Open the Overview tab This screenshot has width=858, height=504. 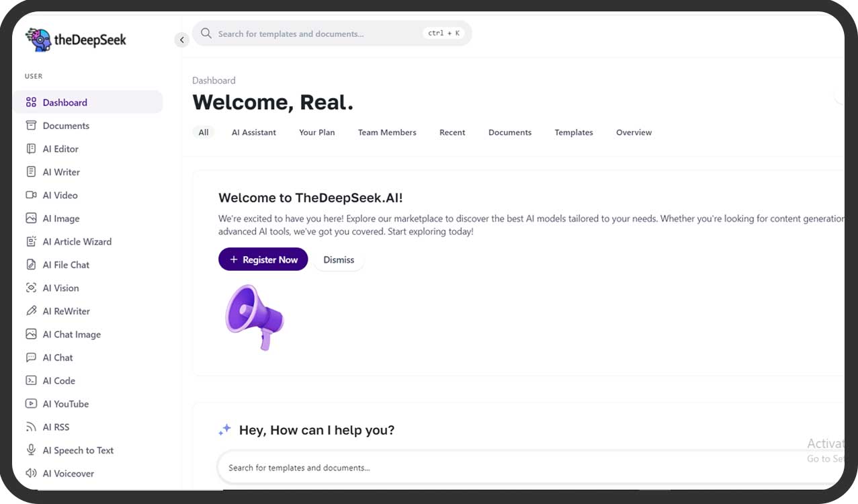634,132
